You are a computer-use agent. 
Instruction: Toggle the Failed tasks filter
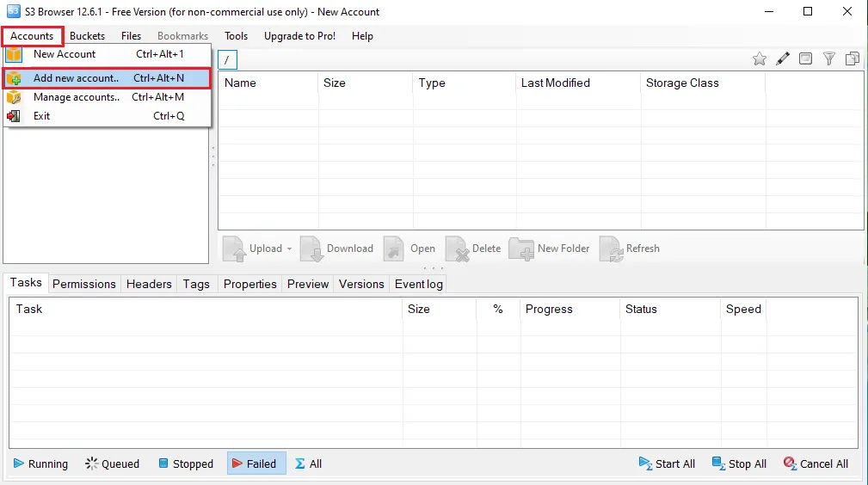pyautogui.click(x=256, y=464)
